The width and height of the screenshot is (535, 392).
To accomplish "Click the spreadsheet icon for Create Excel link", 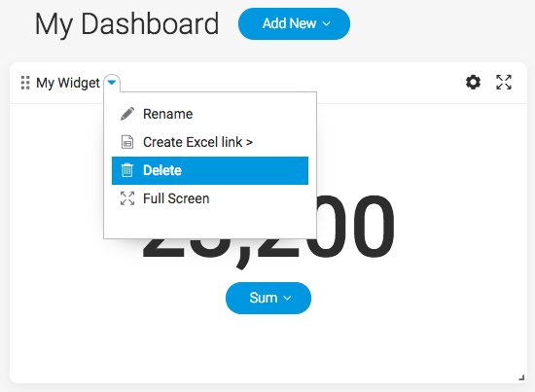I will (x=127, y=142).
